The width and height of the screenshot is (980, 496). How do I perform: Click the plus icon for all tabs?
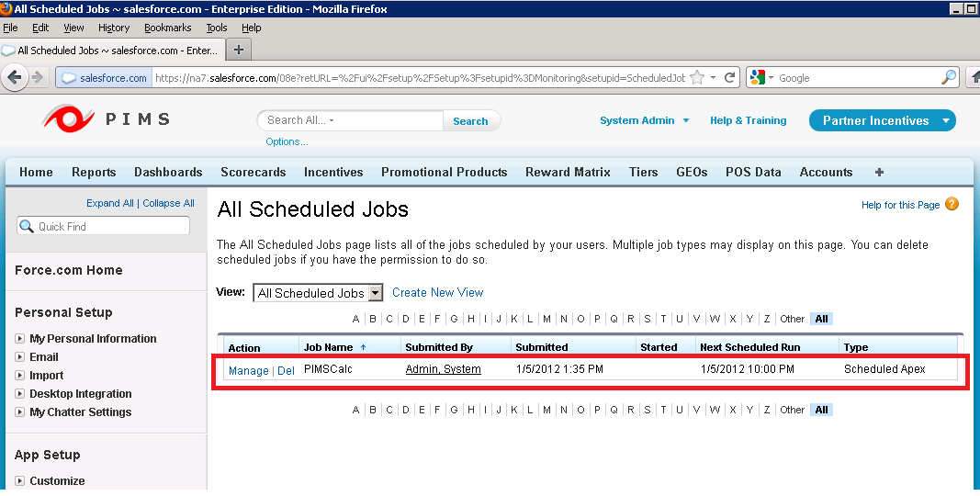(x=879, y=172)
